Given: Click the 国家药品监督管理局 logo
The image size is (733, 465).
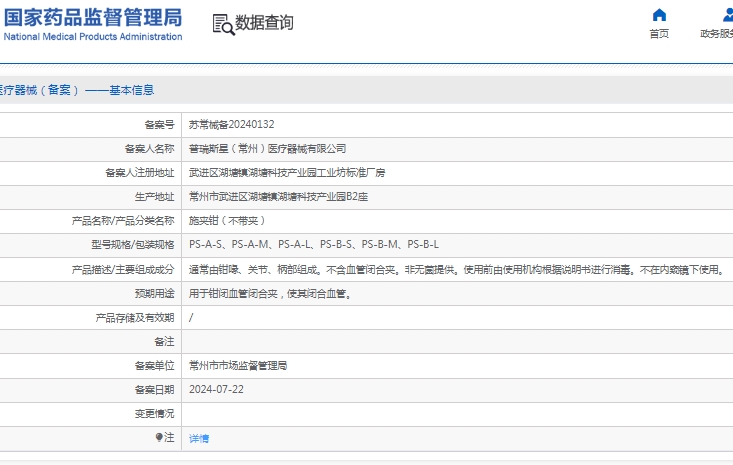Looking at the screenshot, I should (x=93, y=17).
